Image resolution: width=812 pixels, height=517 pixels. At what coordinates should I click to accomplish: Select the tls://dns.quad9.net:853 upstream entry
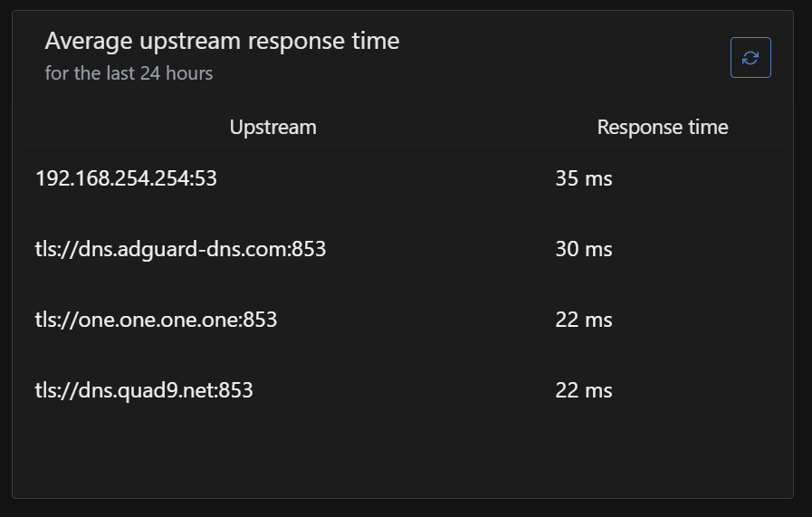click(144, 390)
